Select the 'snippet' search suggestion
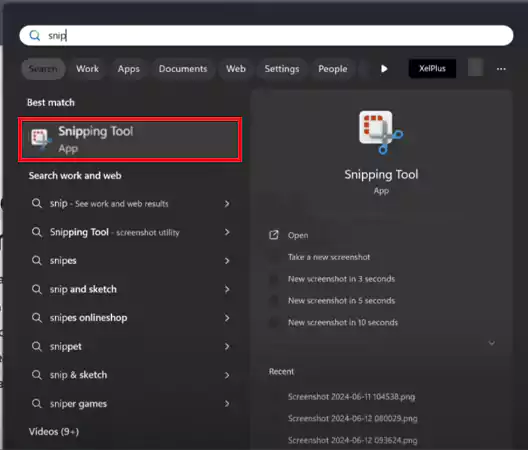Viewport: 528px width, 450px height. coord(130,347)
